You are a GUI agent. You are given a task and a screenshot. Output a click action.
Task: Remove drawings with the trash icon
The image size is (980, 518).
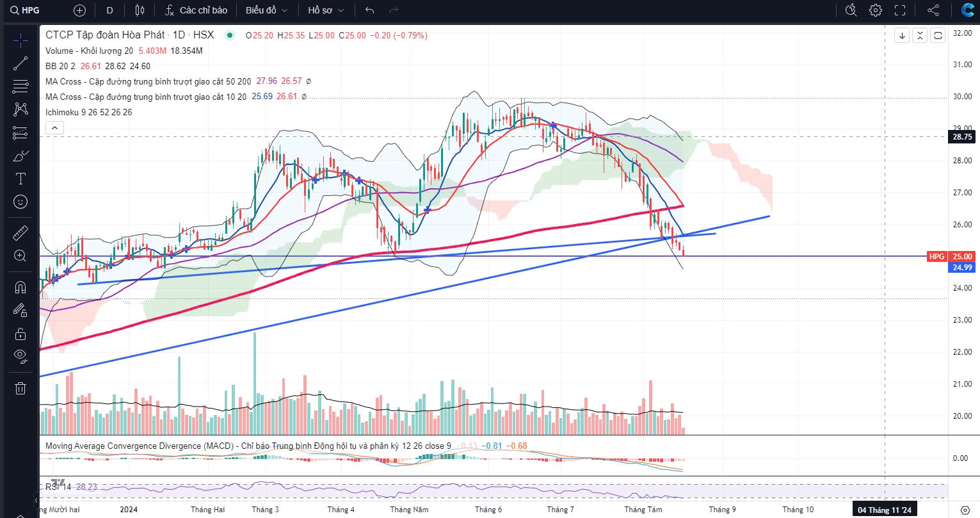(x=20, y=387)
